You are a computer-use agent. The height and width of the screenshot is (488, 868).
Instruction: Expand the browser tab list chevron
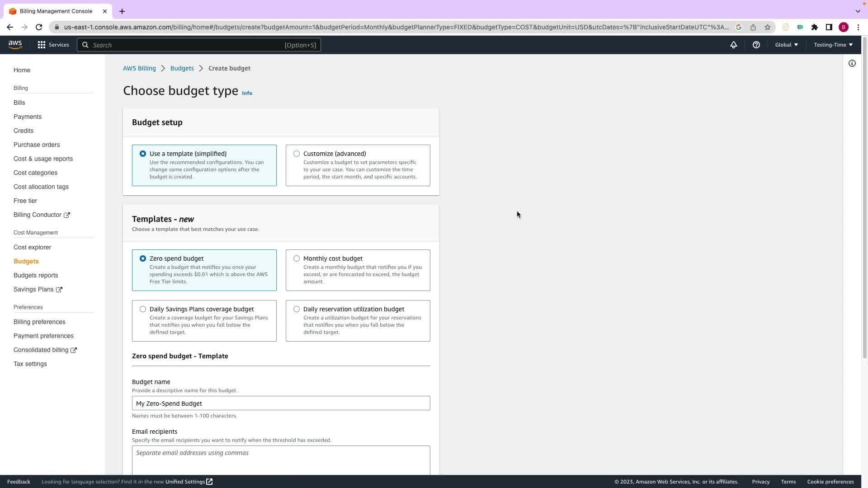point(858,11)
